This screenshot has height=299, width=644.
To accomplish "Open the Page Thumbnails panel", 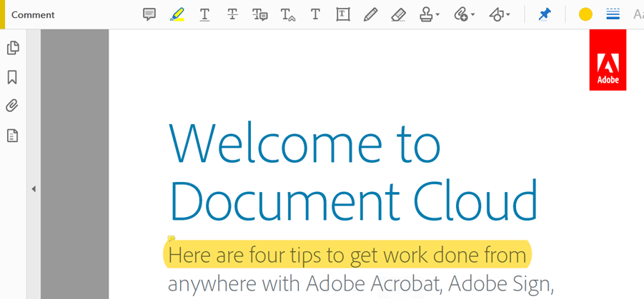I will pos(13,48).
